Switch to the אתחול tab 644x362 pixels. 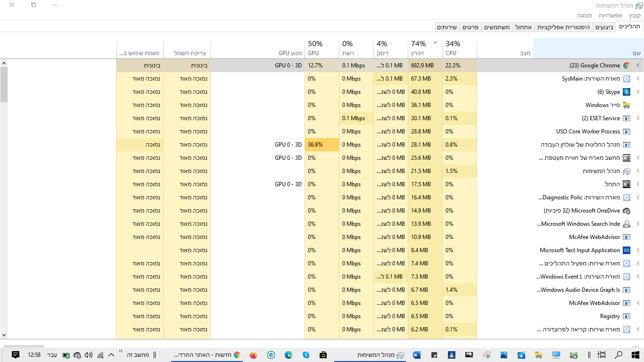[x=523, y=27]
